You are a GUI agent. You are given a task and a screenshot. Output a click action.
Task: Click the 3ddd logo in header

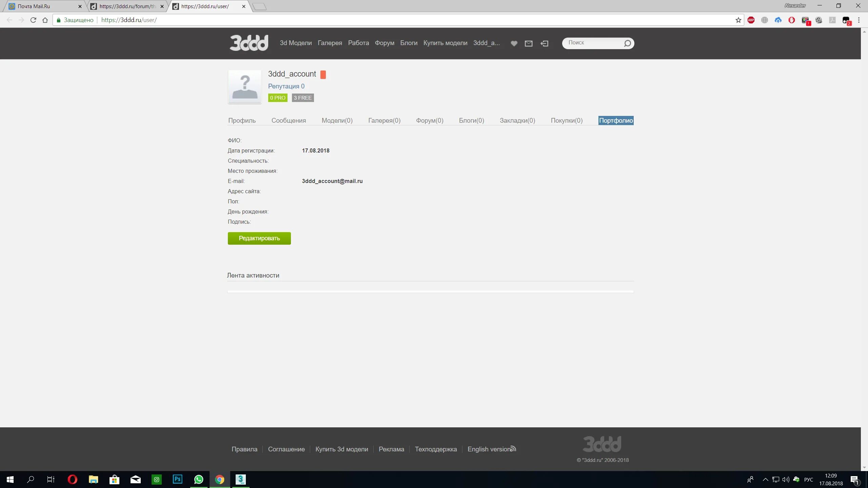pyautogui.click(x=249, y=43)
